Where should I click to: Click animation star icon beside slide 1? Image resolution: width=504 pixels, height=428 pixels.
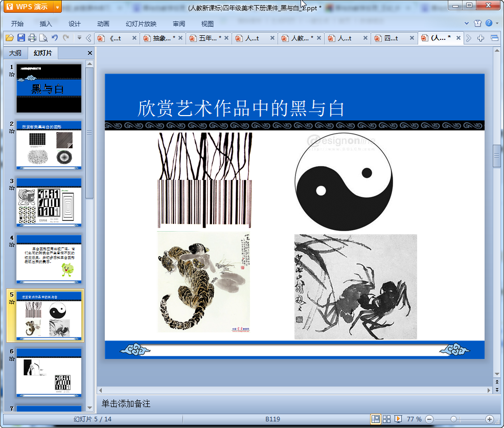[12, 75]
